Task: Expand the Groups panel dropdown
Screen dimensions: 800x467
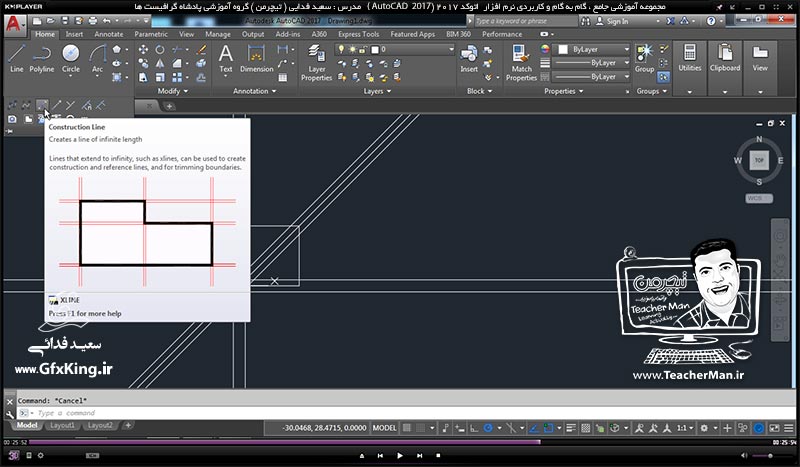Action: click(652, 91)
